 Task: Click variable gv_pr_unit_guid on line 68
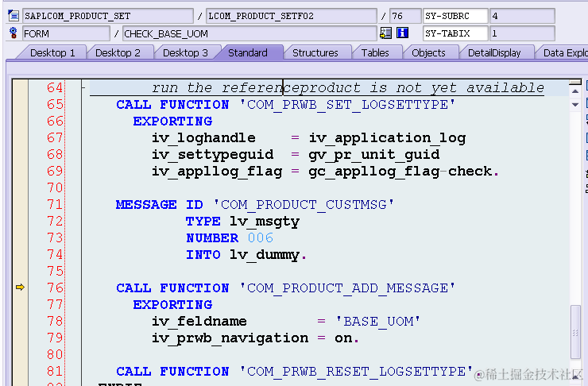374,155
